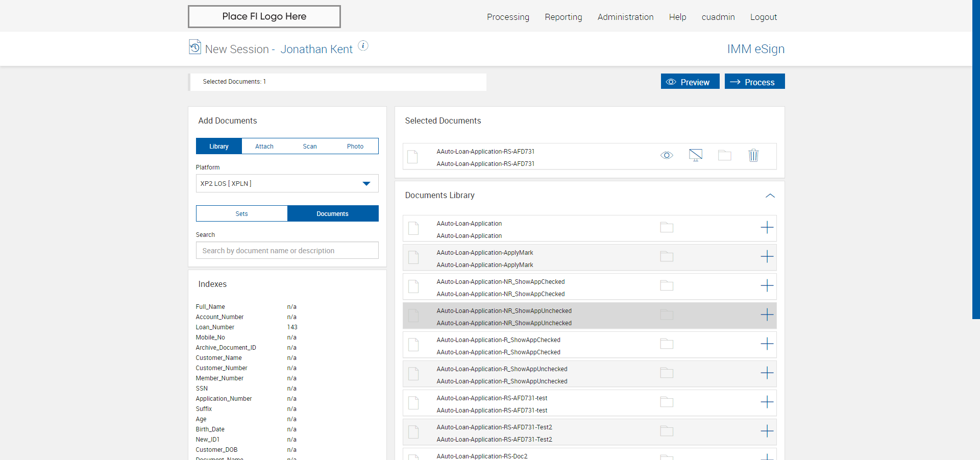Open the Administration menu
The image size is (980, 460).
pyautogui.click(x=625, y=17)
